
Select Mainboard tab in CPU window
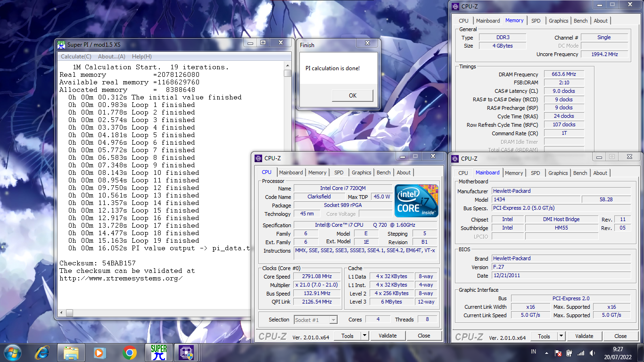[x=291, y=173]
